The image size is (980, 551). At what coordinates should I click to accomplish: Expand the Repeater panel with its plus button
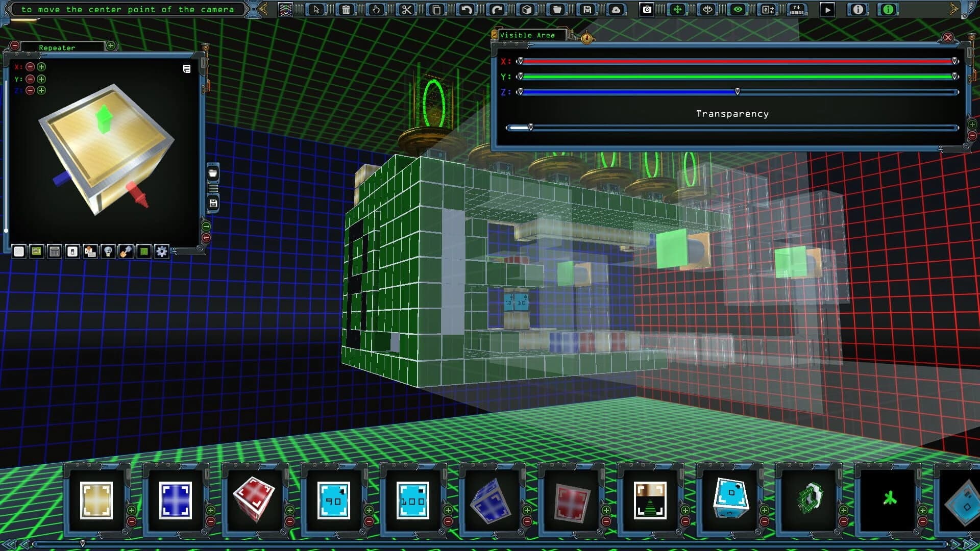[x=111, y=45]
